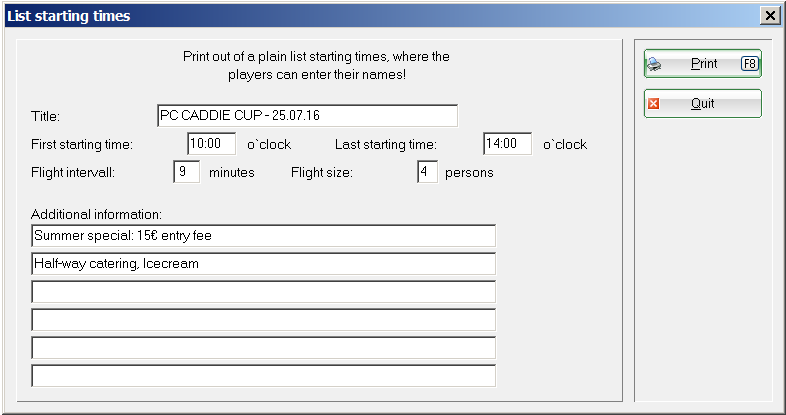
Task: Click the Additional information label
Action: (96, 215)
